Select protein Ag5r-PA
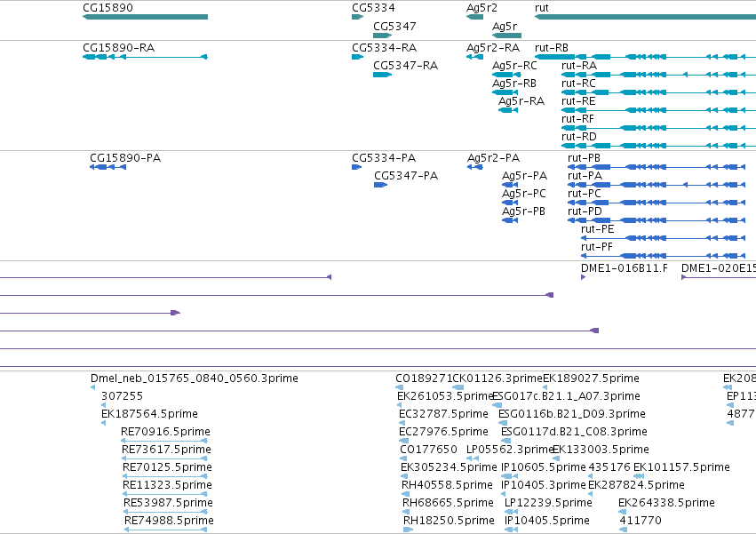The width and height of the screenshot is (756, 534). pyautogui.click(x=524, y=176)
